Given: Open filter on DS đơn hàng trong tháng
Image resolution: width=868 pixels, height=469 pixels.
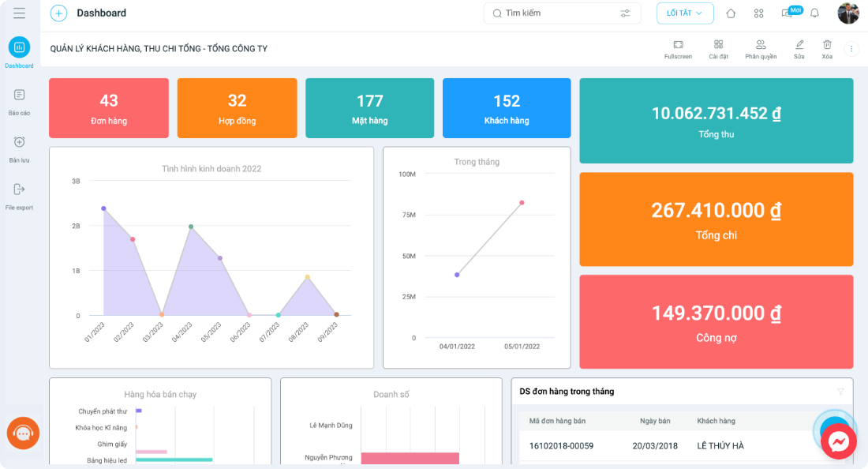Looking at the screenshot, I should (x=840, y=392).
